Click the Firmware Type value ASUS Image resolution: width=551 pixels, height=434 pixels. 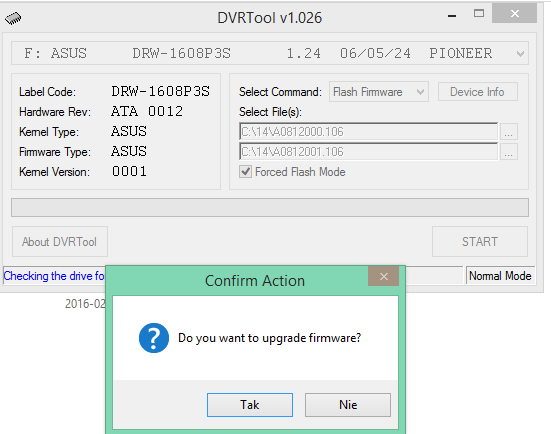(129, 151)
